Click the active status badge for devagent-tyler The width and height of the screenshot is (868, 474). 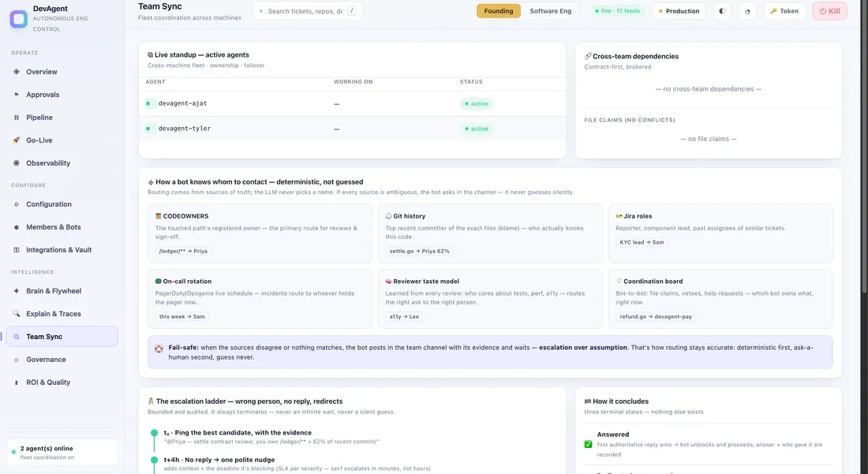(477, 129)
